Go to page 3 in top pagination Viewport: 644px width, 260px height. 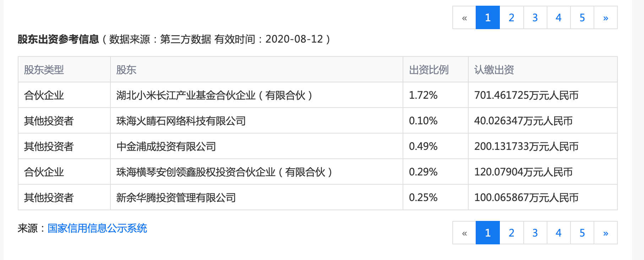point(535,17)
